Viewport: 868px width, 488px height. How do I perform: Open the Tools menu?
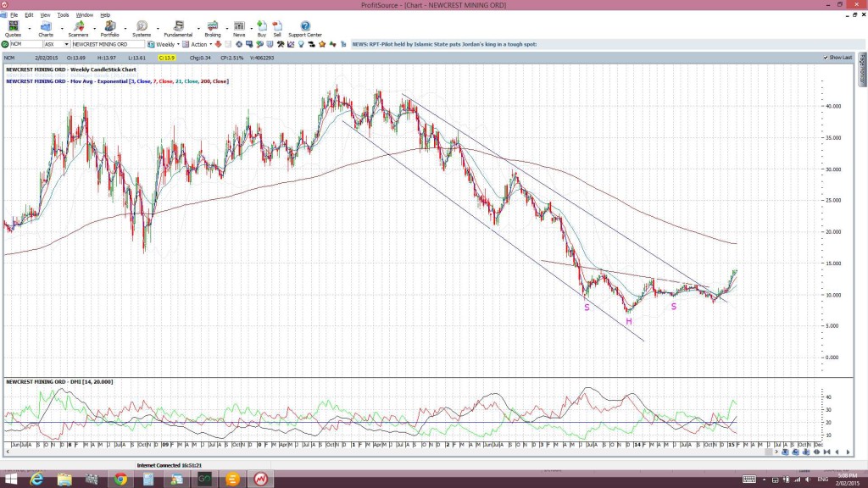(63, 15)
